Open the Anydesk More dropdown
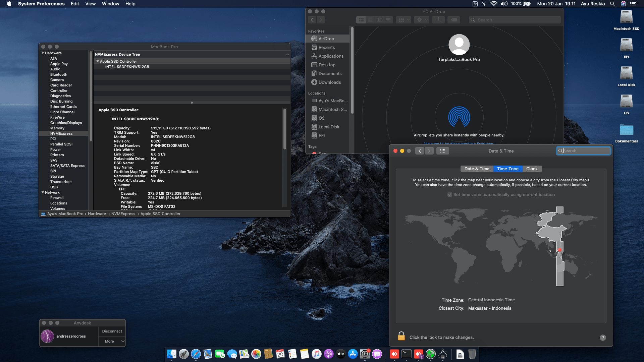The image size is (644, 362). pyautogui.click(x=112, y=341)
